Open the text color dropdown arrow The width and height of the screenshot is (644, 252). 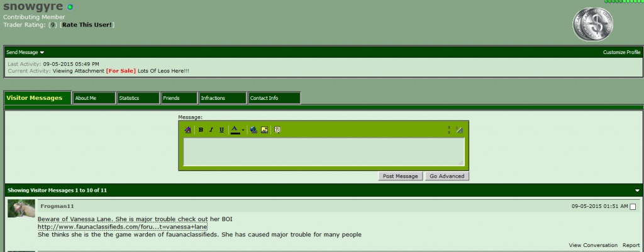[243, 130]
